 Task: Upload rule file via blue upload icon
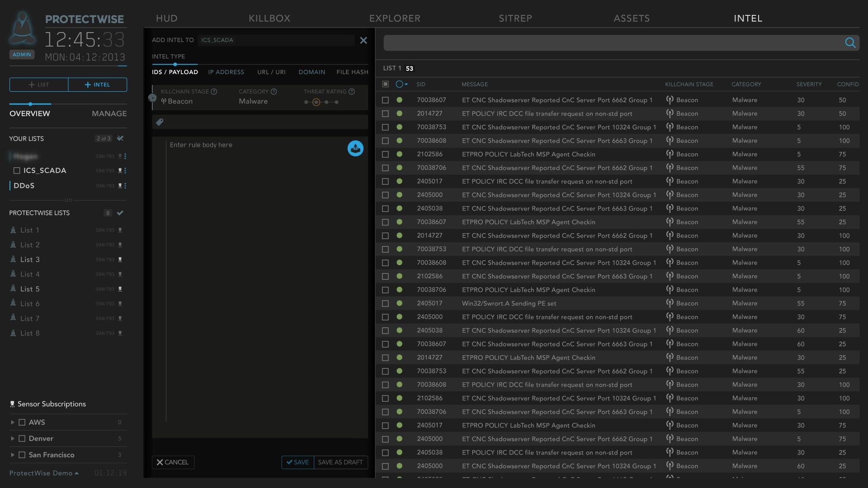coord(355,148)
